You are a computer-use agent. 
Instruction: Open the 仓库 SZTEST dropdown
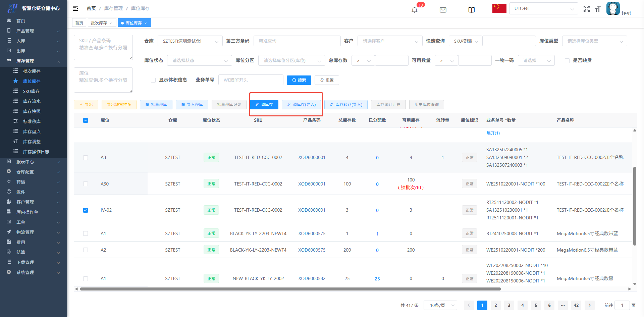[190, 41]
